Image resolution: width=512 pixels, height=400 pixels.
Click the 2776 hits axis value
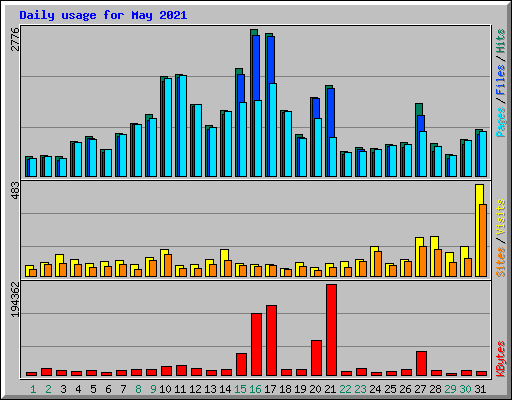[15, 39]
